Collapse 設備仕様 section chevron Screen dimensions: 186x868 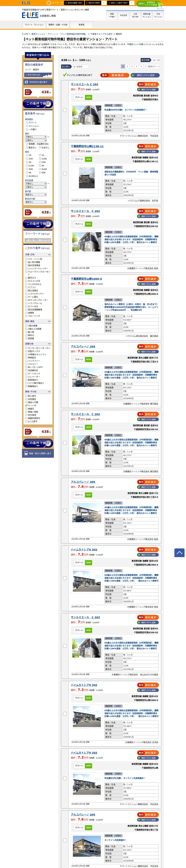click(49, 344)
